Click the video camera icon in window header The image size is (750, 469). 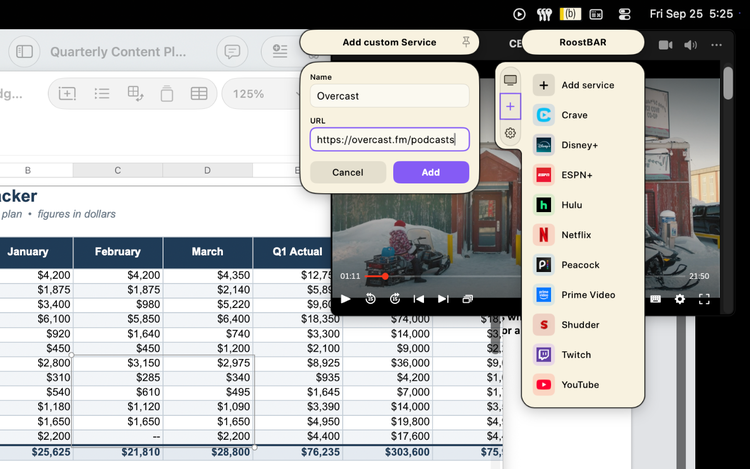tap(665, 45)
